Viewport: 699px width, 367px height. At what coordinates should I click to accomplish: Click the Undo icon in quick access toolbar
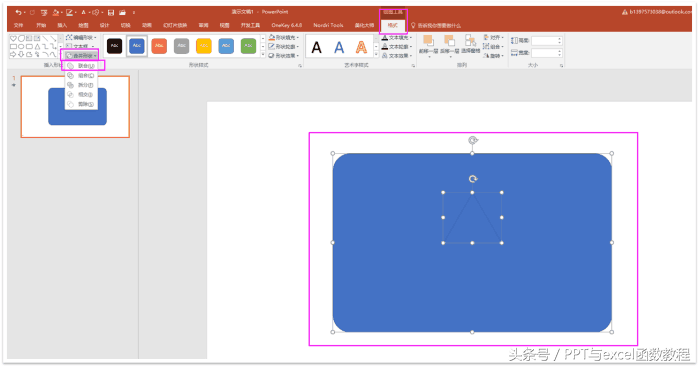pyautogui.click(x=18, y=12)
